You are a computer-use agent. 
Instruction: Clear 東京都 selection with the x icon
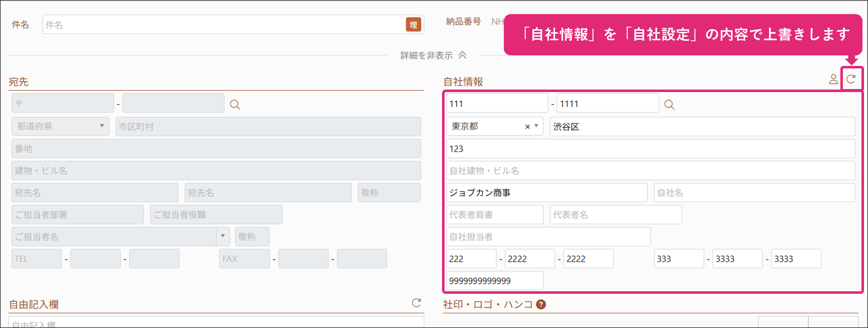[527, 127]
